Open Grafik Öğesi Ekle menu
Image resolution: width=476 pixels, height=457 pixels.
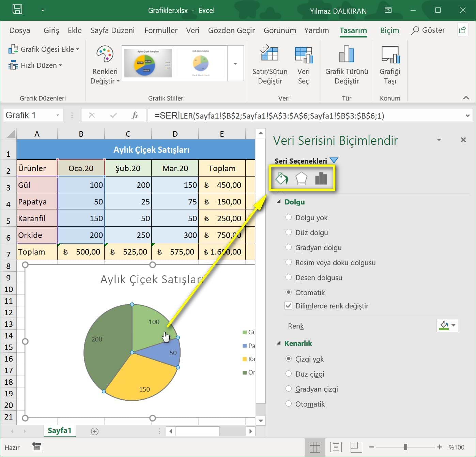(x=44, y=49)
